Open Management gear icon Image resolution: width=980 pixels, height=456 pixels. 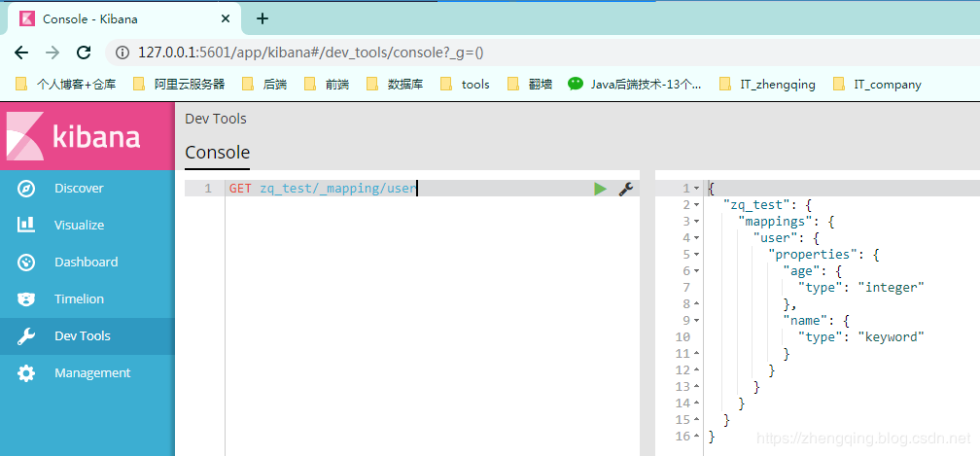click(26, 373)
